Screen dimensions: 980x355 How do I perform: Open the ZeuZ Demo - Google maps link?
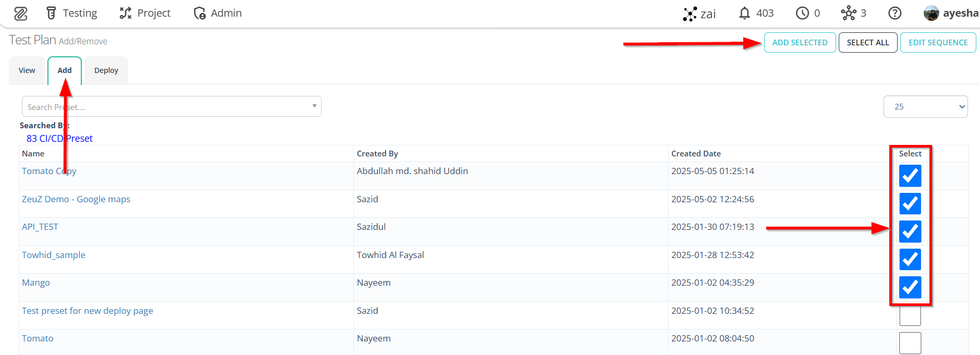point(76,199)
